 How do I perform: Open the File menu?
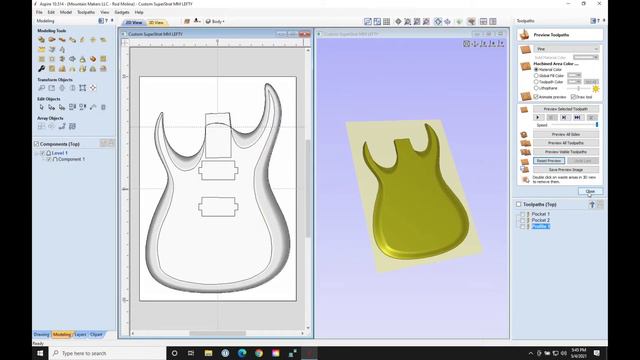point(39,12)
